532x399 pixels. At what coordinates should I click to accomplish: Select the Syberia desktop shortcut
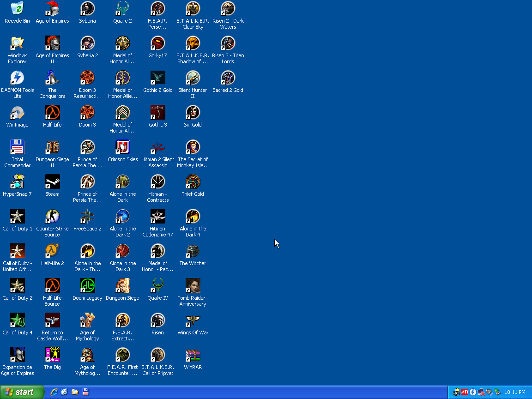click(88, 9)
